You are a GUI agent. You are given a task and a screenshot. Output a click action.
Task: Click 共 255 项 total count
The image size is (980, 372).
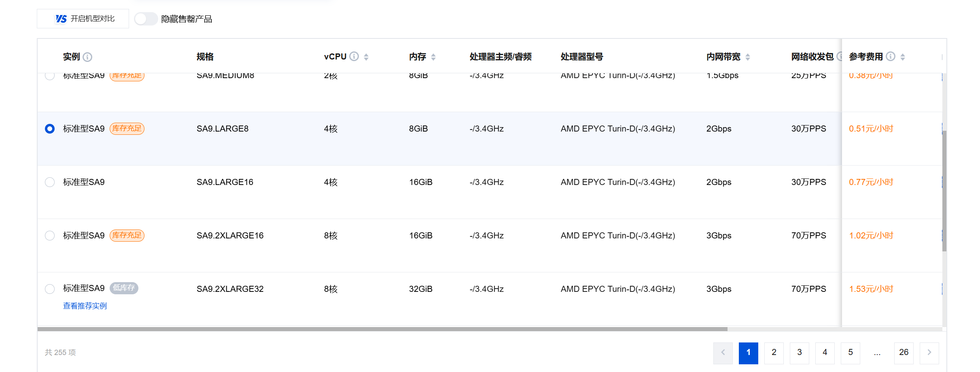60,353
